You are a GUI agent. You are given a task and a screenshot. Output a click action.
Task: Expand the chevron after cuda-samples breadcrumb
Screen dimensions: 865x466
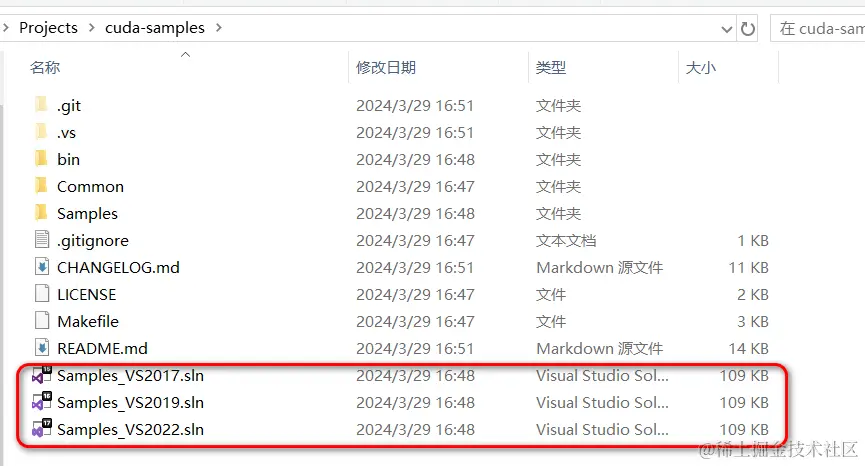(218, 28)
